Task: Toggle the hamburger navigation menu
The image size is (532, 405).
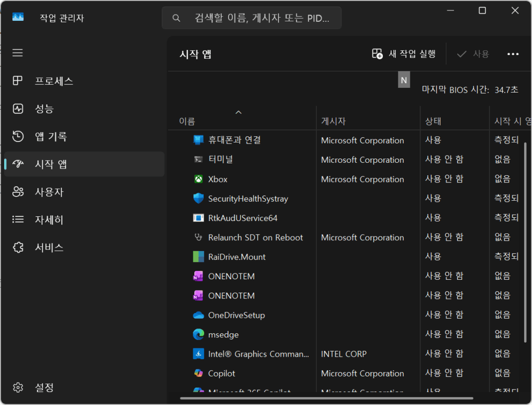Action: pyautogui.click(x=18, y=53)
